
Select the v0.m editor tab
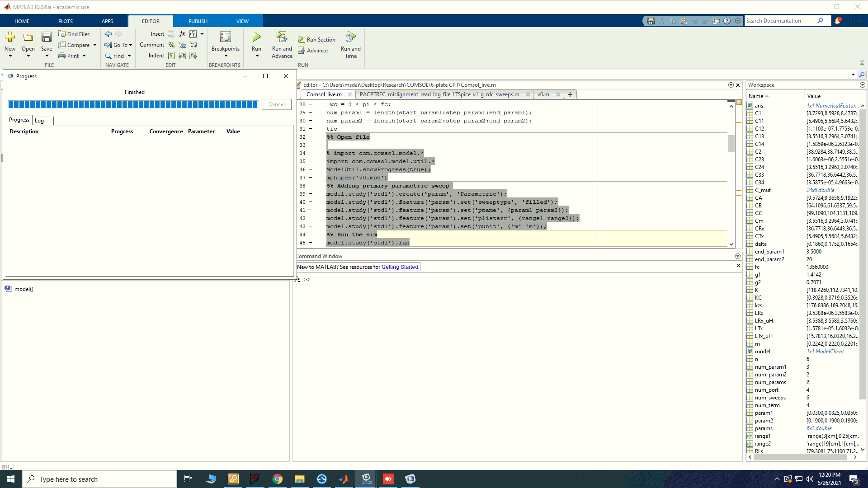pos(543,94)
